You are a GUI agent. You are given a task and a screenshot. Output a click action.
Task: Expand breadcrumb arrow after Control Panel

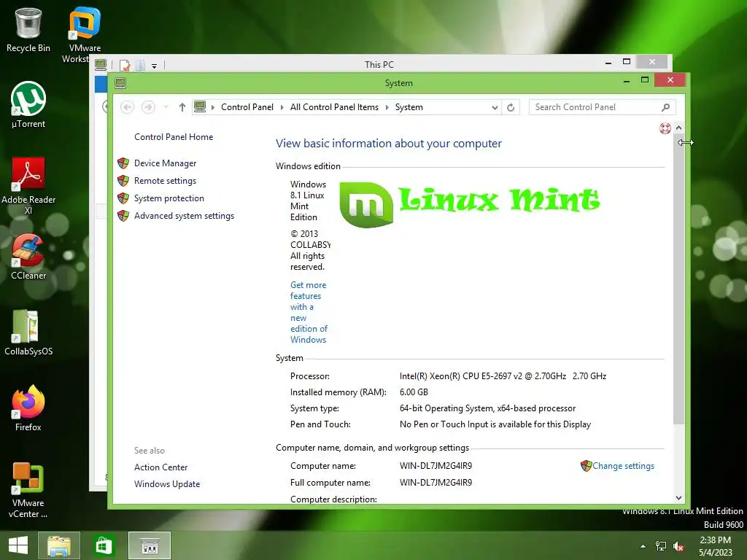point(282,107)
